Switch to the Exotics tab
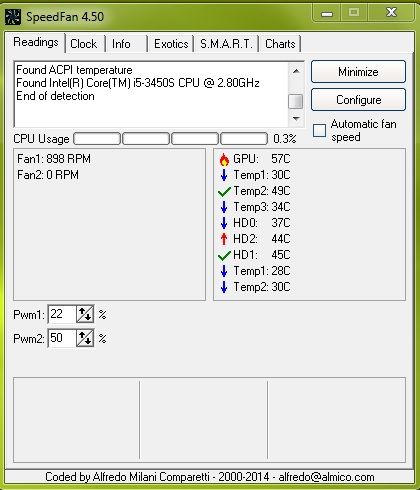 point(171,44)
